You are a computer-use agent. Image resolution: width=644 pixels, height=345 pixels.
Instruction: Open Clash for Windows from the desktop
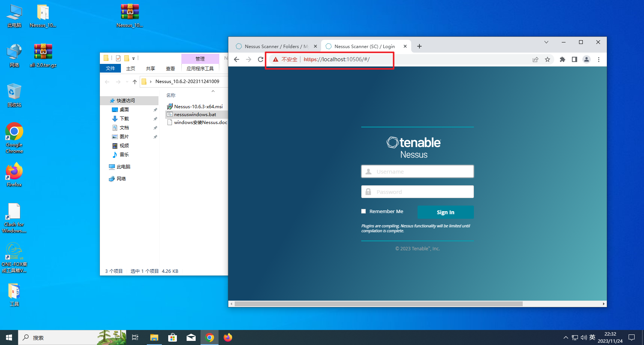pos(14,212)
